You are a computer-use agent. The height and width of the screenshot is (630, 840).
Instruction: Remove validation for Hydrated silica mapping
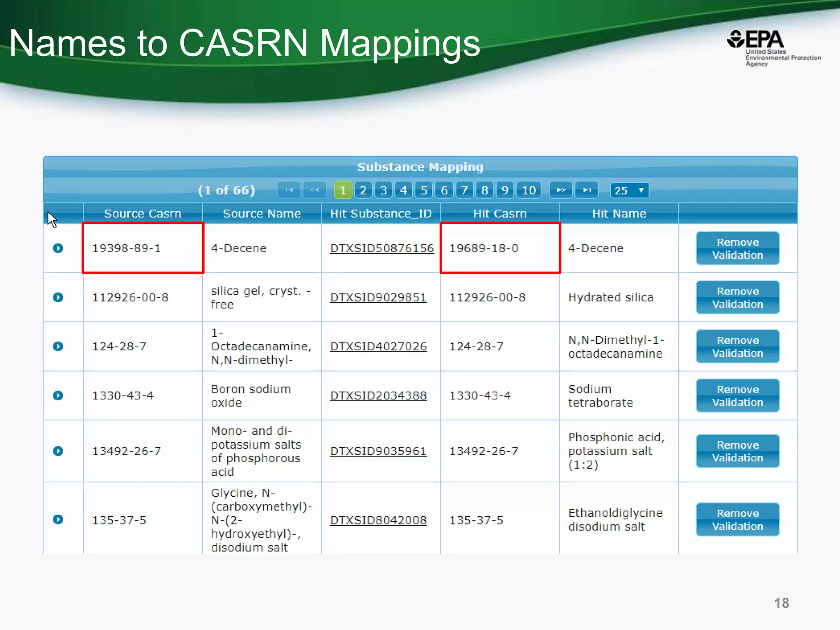pos(737,297)
